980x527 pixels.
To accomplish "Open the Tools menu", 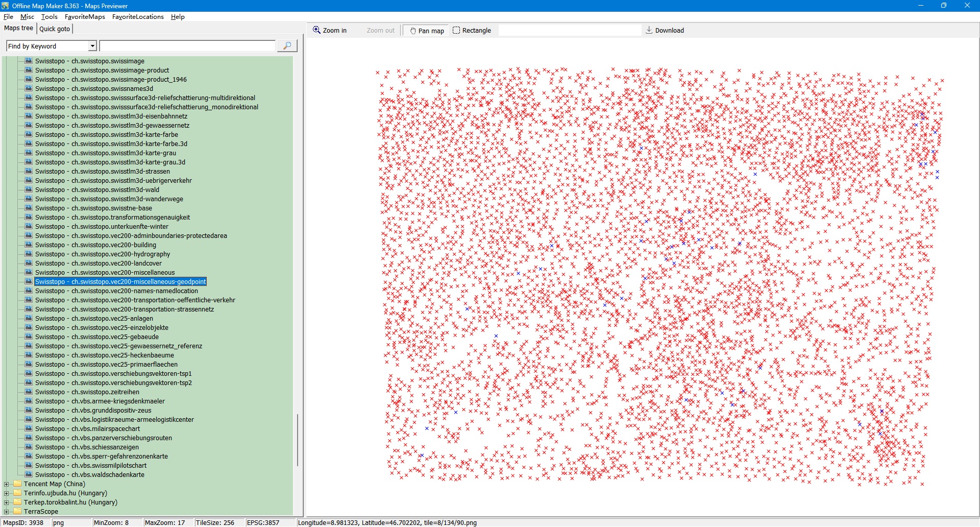I will (x=49, y=17).
